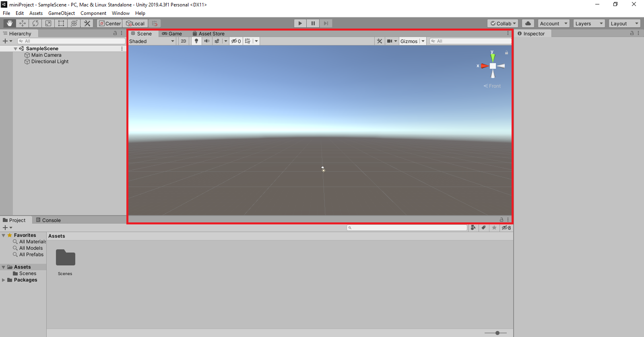Toggle grid snapping in main toolbar

(x=155, y=23)
